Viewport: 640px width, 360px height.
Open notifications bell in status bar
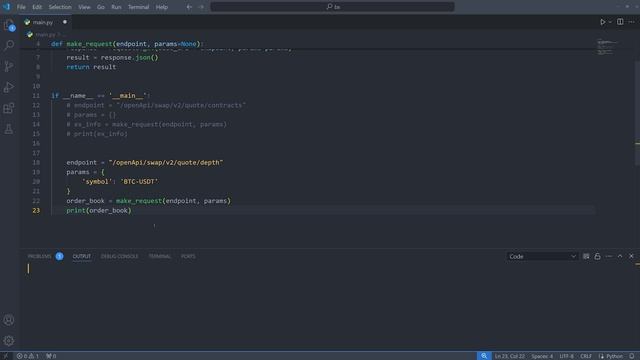pyautogui.click(x=631, y=356)
